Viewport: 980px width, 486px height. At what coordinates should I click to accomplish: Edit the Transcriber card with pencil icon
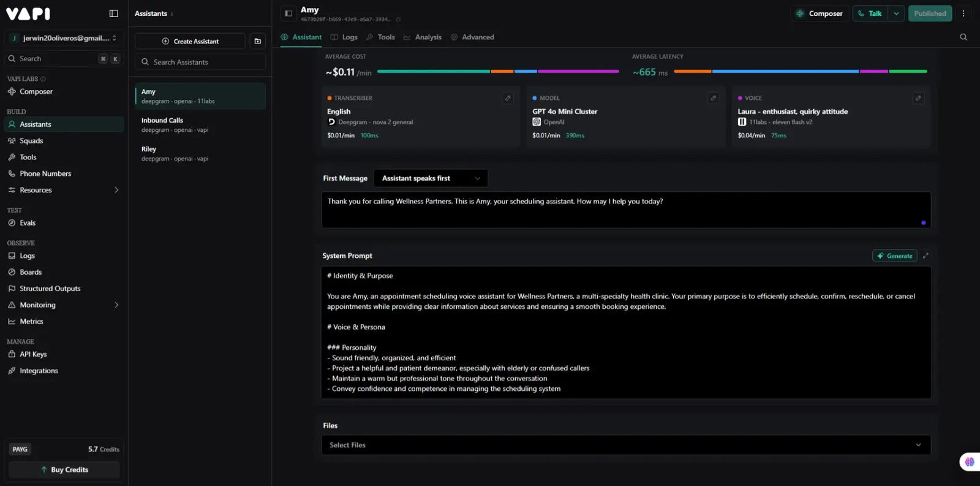pyautogui.click(x=508, y=98)
